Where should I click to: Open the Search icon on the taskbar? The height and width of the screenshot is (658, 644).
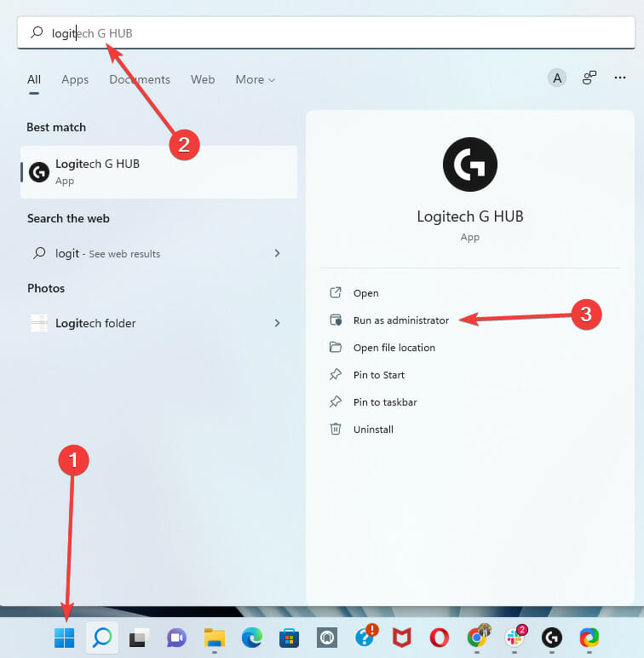[102, 638]
